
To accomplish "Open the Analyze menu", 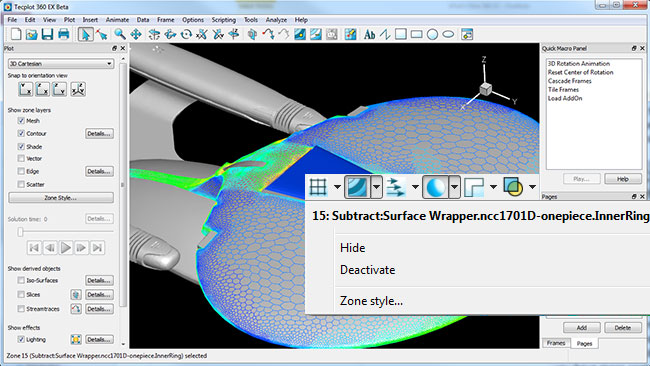I will coord(276,19).
